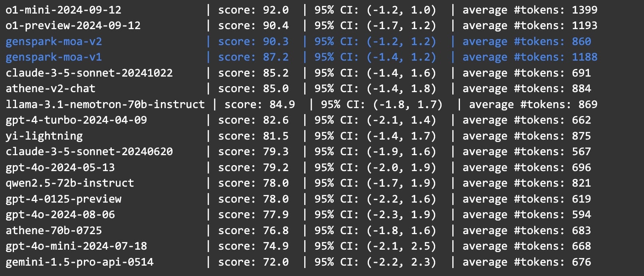Click the 95% CI (-1.4, 1.6) text

(375, 73)
